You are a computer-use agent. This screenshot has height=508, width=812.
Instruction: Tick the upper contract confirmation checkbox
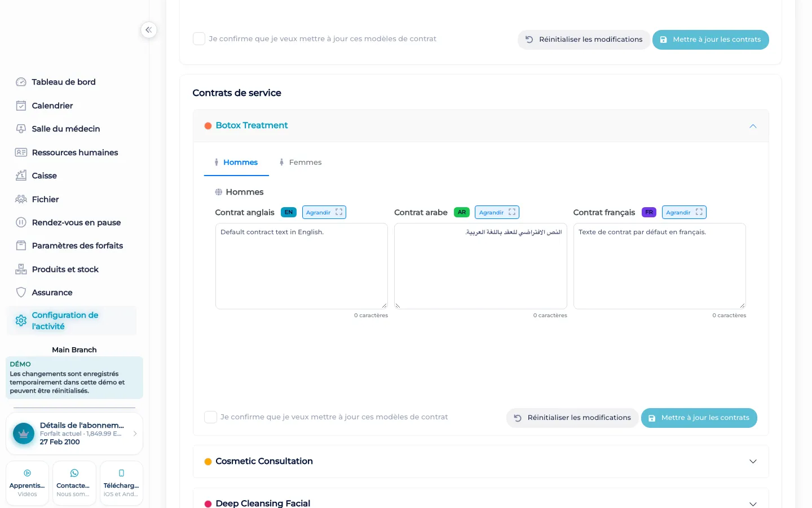(199, 39)
